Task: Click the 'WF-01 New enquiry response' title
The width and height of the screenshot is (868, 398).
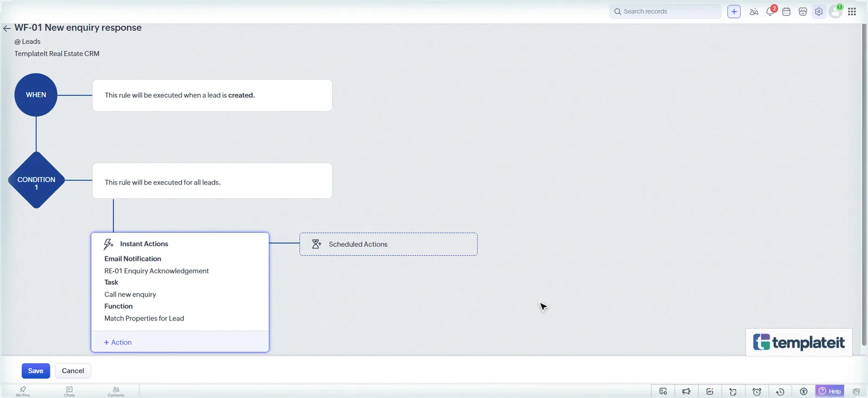Action: (78, 28)
